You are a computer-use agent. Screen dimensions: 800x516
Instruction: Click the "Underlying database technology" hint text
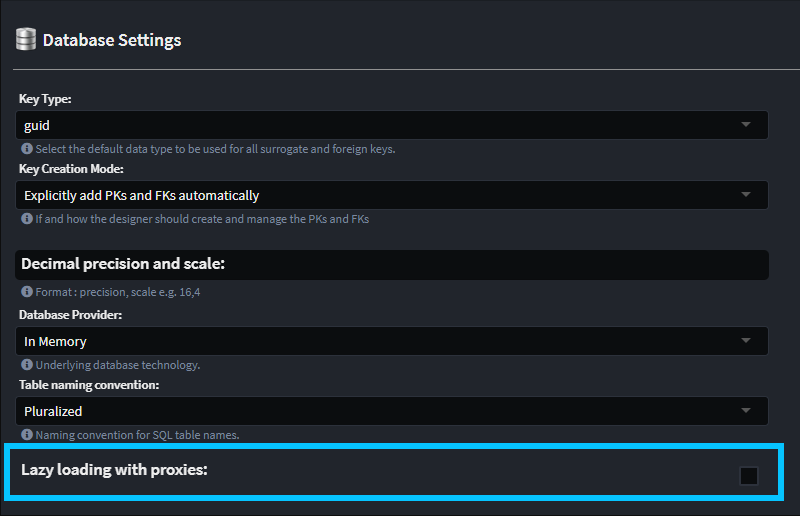coord(118,365)
